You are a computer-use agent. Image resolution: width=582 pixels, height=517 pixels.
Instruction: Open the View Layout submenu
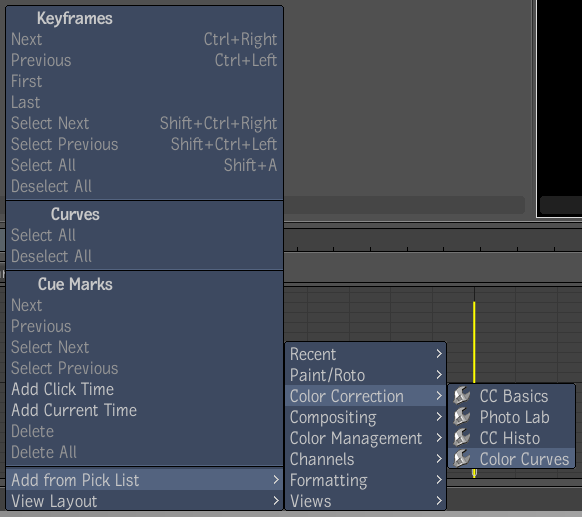point(145,501)
